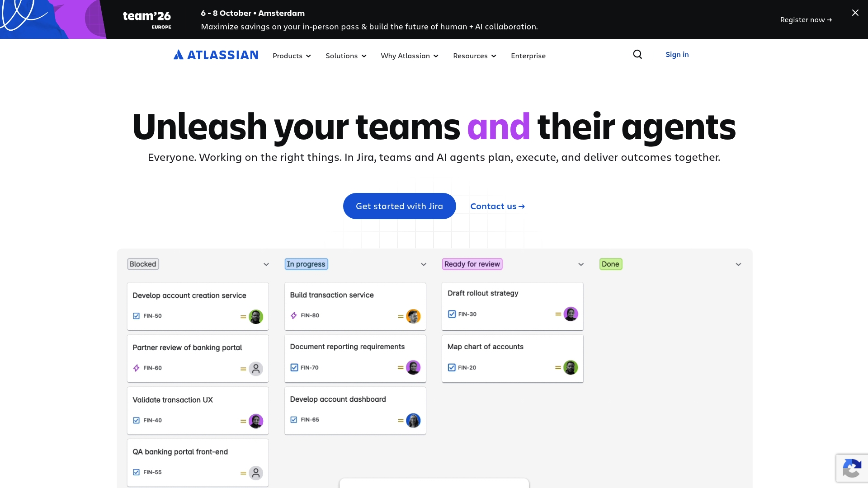Click the FIN-30 assignee avatar
This screenshot has height=488, width=868.
coord(571,314)
